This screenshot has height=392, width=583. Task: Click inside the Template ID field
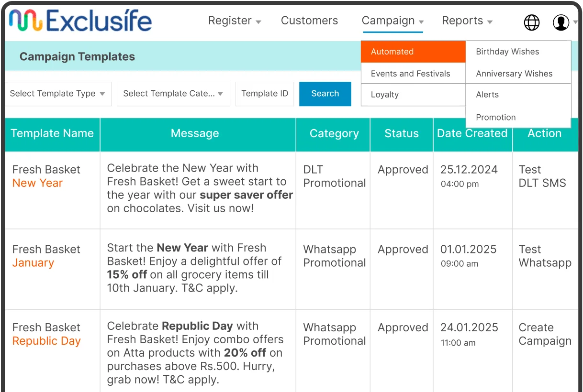pos(264,94)
